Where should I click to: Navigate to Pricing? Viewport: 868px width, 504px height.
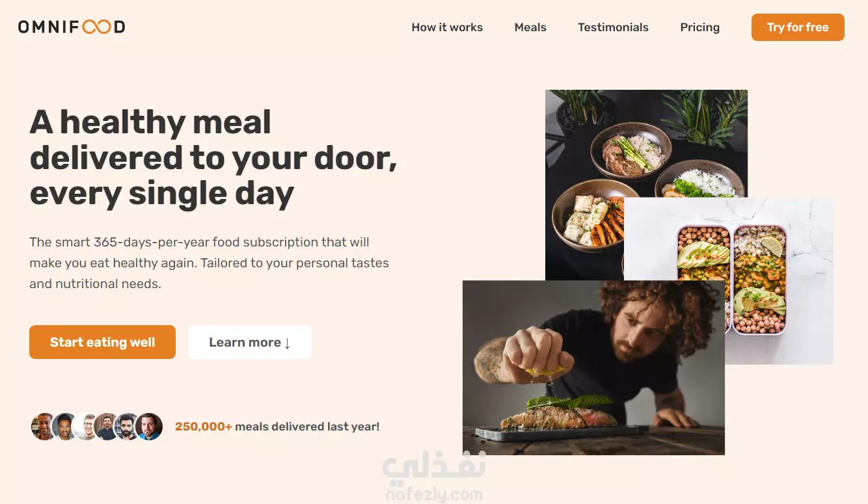[x=699, y=27]
